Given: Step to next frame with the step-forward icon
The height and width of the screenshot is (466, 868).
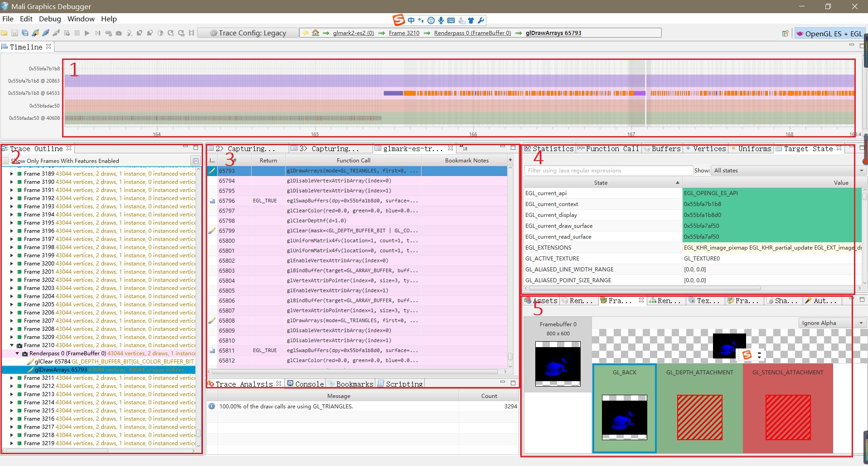Looking at the screenshot, I should coord(97,33).
